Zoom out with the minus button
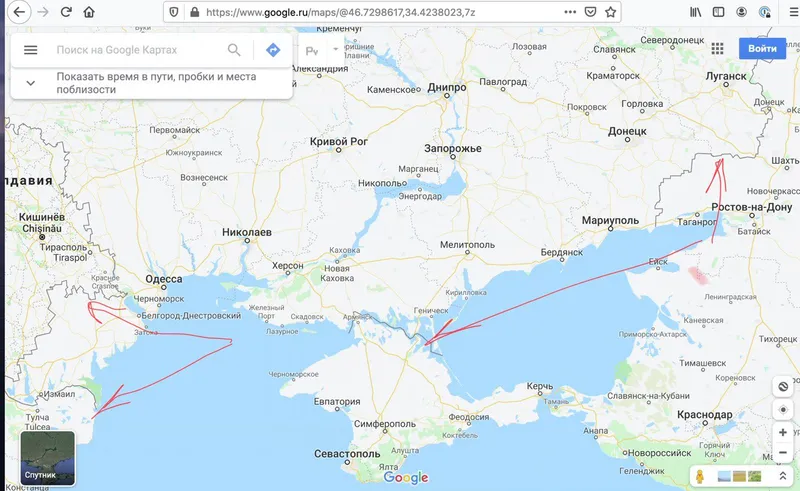The image size is (800, 491). tap(783, 453)
